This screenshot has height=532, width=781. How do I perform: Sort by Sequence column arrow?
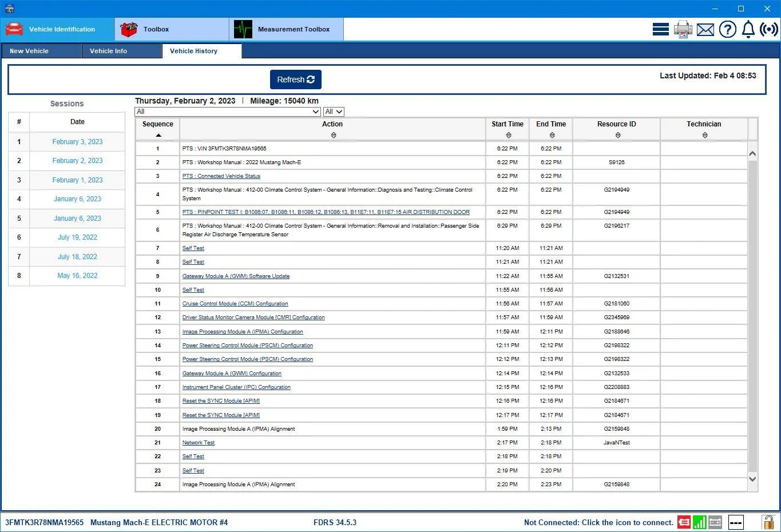[x=158, y=136]
